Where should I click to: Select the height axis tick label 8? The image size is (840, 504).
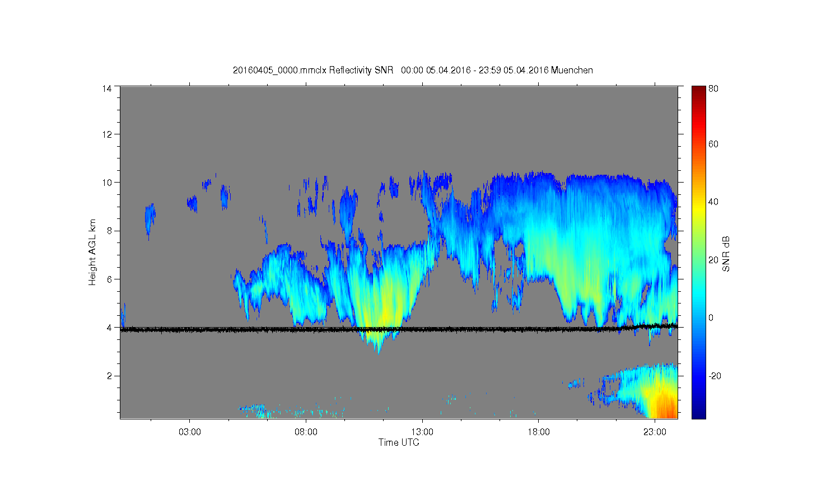pyautogui.click(x=109, y=231)
